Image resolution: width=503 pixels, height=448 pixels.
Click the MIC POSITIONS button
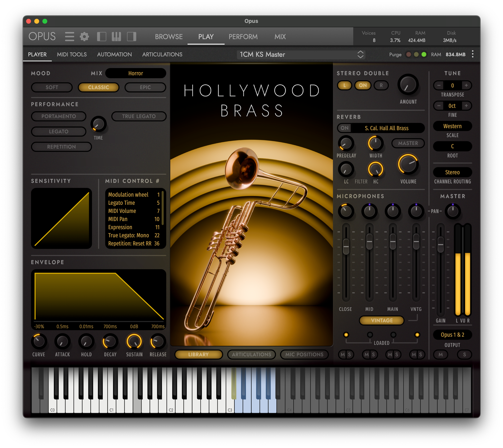(x=304, y=355)
